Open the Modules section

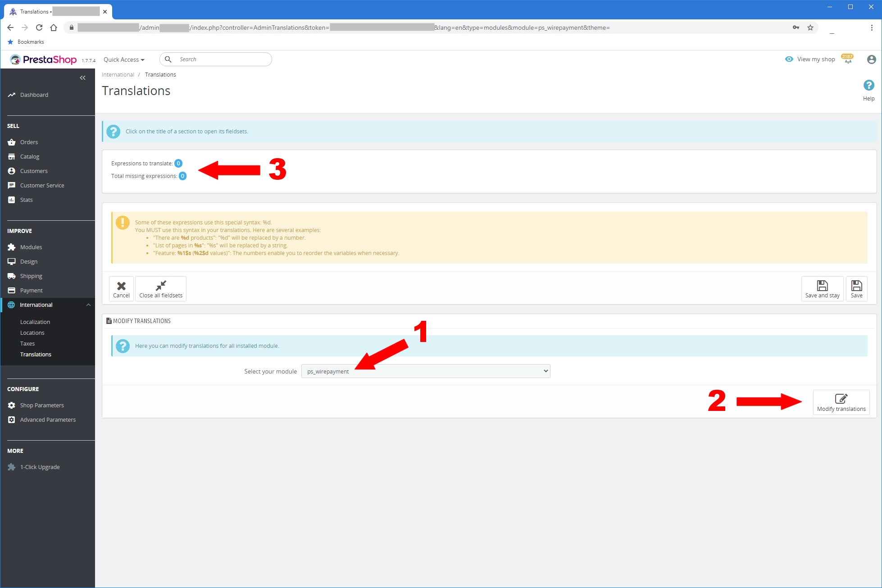click(x=31, y=247)
